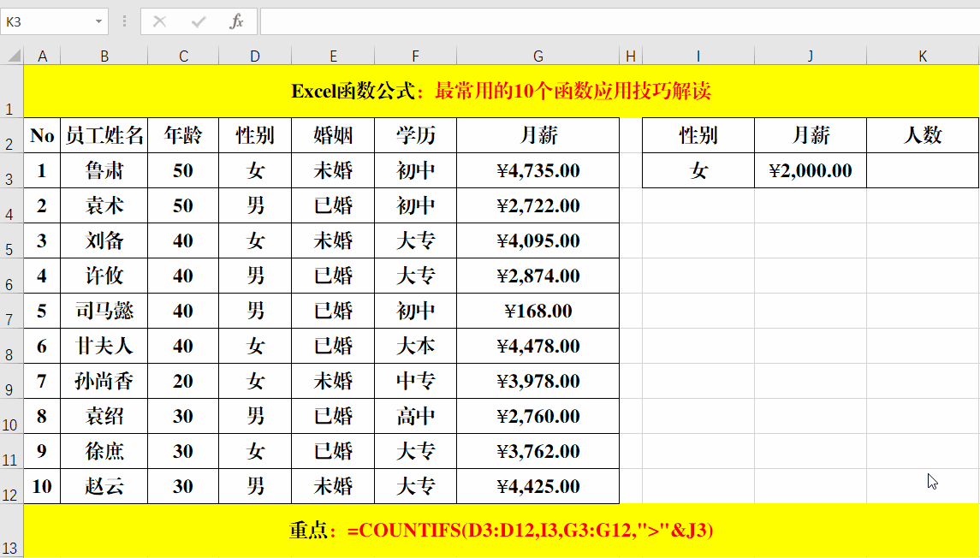Screen dimensions: 980x558
Task: Select column K header
Action: coord(924,56)
